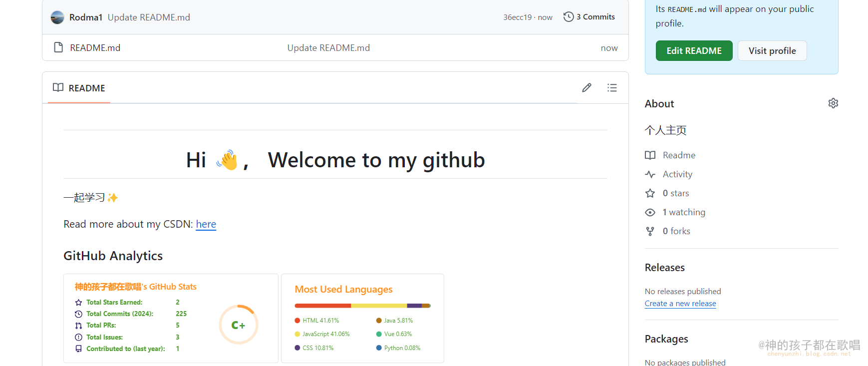Click the 'Python 0.08%' label

coord(402,348)
